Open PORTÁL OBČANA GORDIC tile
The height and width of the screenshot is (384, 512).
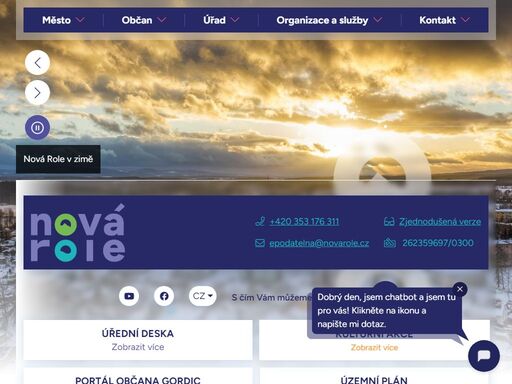pyautogui.click(x=138, y=377)
